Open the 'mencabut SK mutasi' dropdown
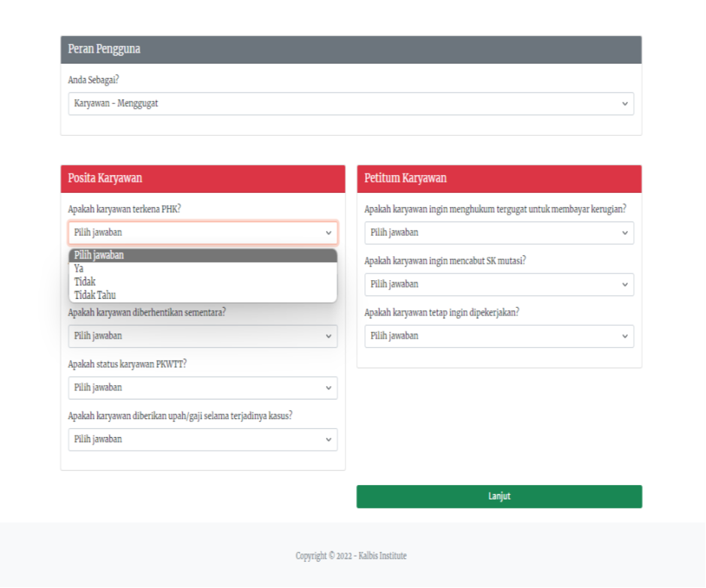 tap(499, 285)
